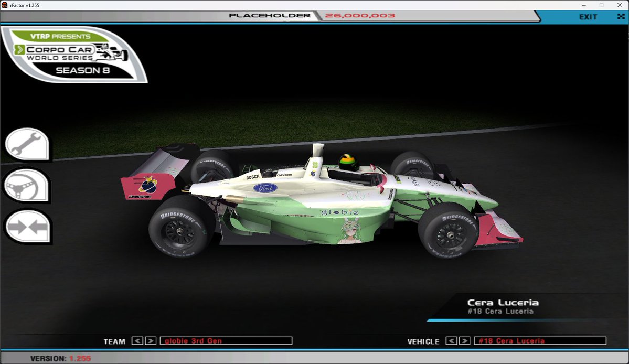Click the rFactor title bar app icon
The image size is (629, 364).
(x=4, y=5)
